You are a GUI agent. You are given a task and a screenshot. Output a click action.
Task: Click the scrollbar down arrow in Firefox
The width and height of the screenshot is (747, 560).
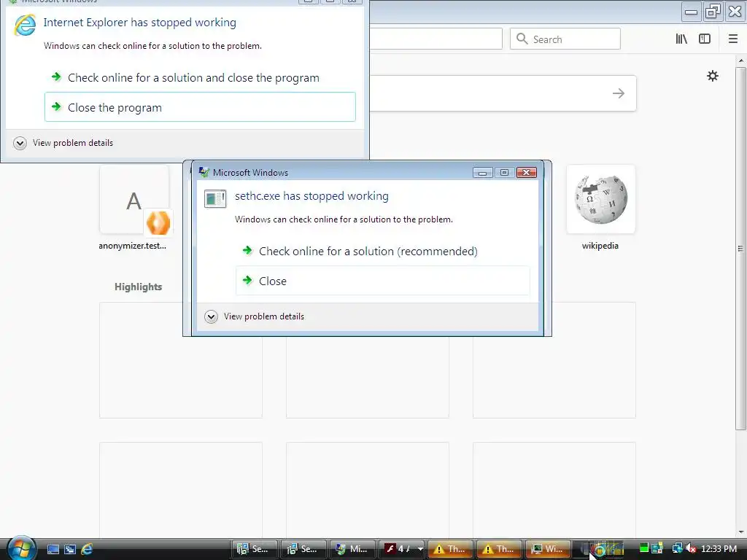coord(740,532)
